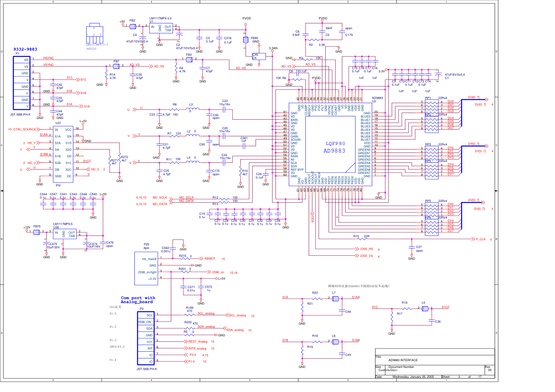Select the 'P_CLK' off-page net label
The height and width of the screenshot is (392, 555).
pos(481,239)
